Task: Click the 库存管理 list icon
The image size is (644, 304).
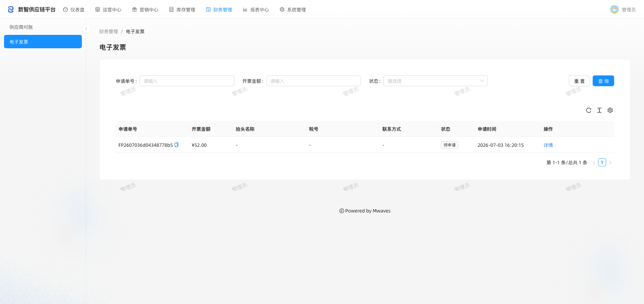Action: [x=171, y=10]
